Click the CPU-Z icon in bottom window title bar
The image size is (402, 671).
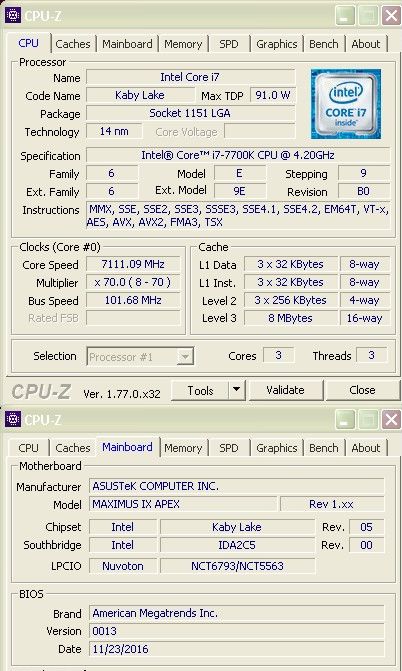(13, 419)
